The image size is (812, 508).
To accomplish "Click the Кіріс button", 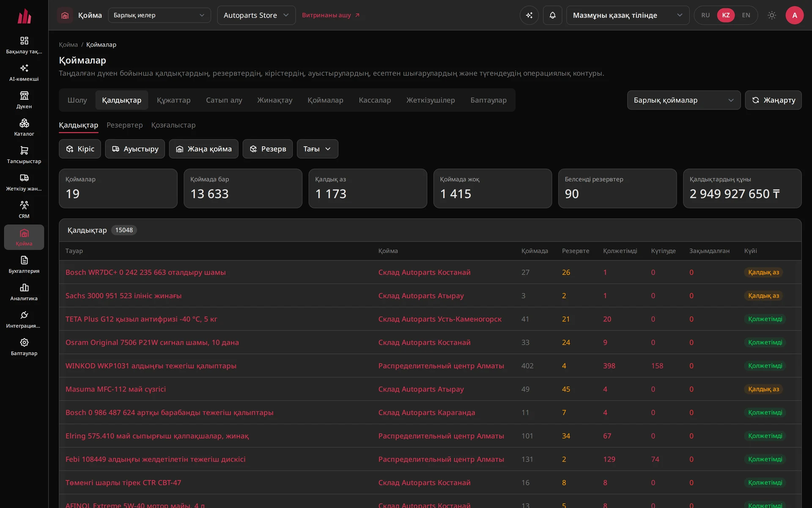I will pos(80,149).
